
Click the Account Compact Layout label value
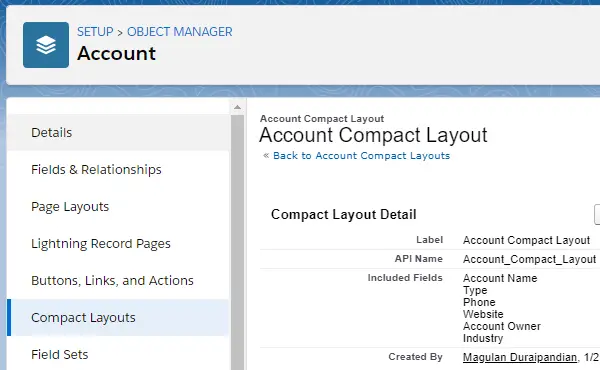pos(527,240)
